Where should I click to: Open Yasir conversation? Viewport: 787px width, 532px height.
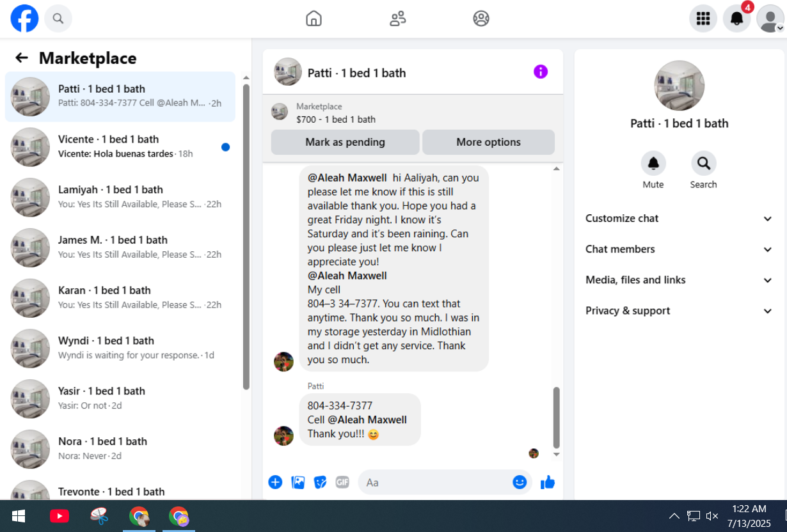[x=120, y=399]
